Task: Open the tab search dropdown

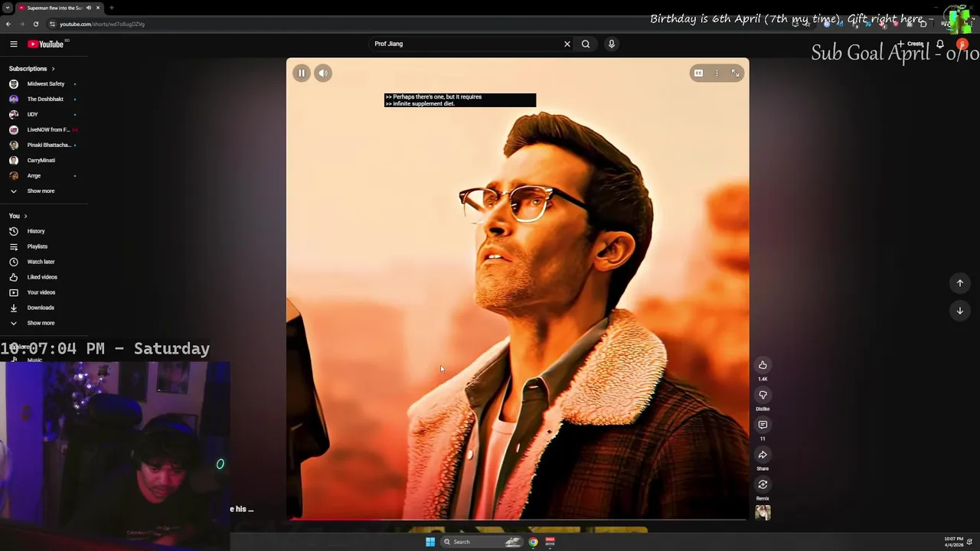Action: click(7, 8)
